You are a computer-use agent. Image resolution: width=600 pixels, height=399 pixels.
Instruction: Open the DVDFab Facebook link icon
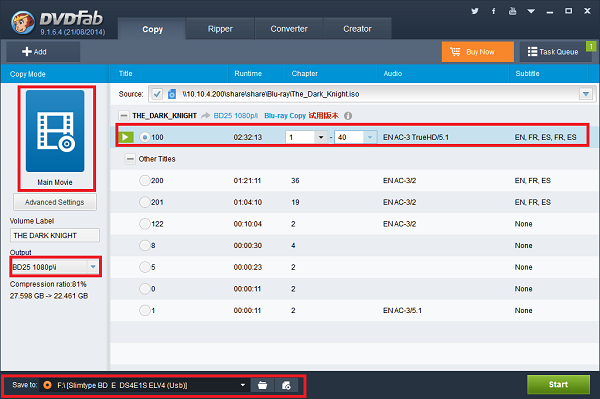[494, 11]
